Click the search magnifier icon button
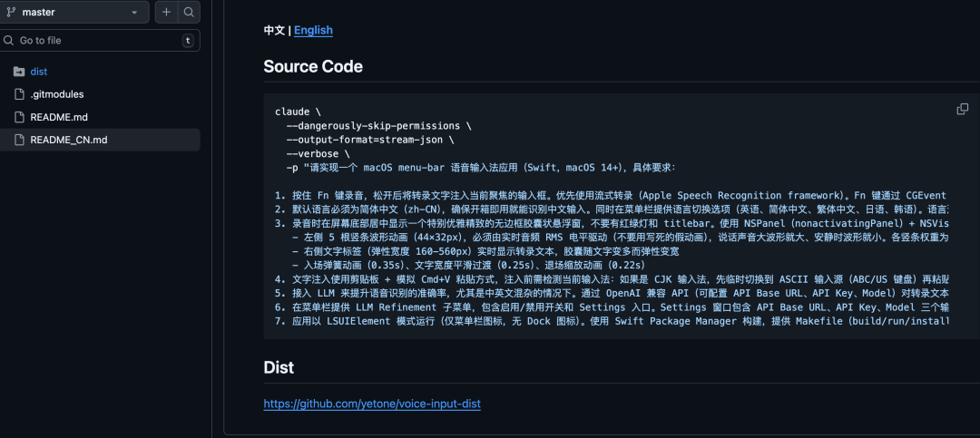The height and width of the screenshot is (438, 980). (188, 12)
